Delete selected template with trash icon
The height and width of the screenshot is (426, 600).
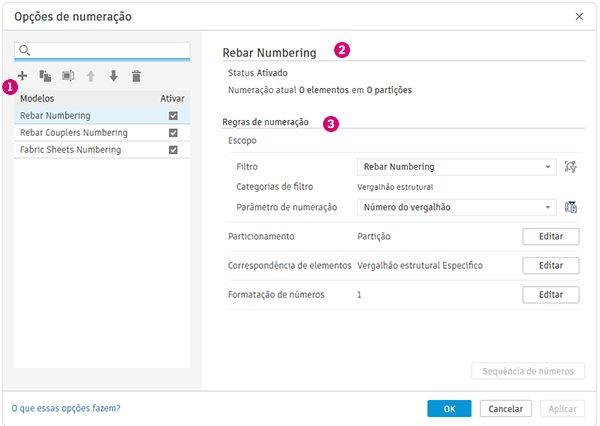tap(136, 75)
